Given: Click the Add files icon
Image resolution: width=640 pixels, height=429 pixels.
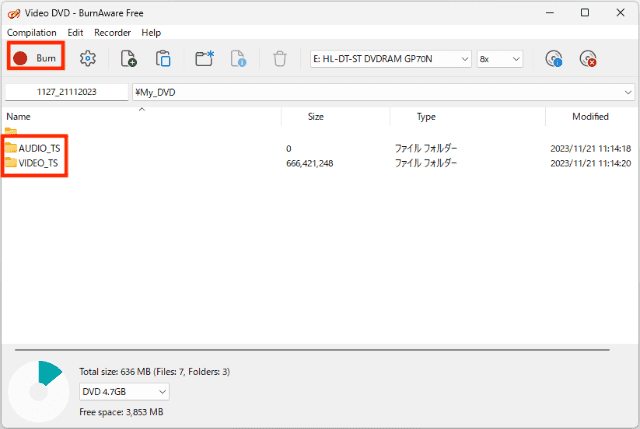Looking at the screenshot, I should [129, 59].
